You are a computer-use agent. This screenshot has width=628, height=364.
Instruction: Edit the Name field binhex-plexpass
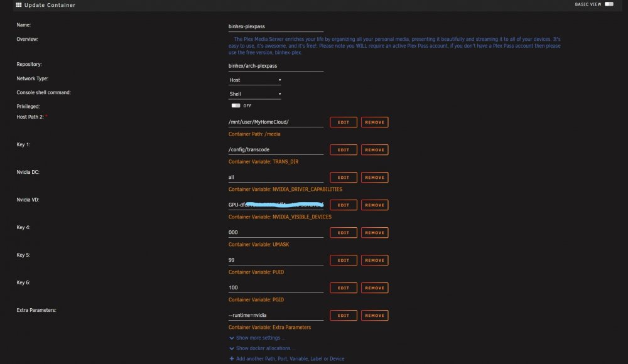(x=276, y=26)
